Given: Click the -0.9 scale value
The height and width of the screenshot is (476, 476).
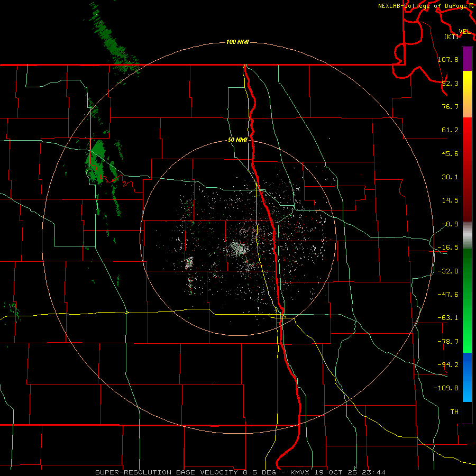Looking at the screenshot, I should [450, 224].
